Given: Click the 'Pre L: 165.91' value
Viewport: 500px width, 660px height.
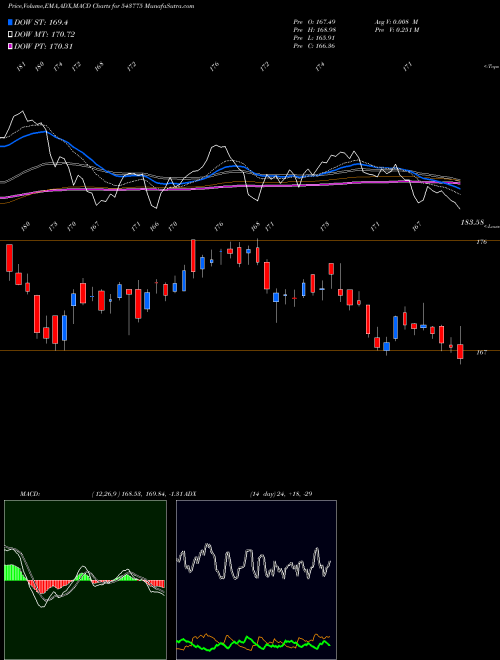Looking at the screenshot, I should (x=314, y=38).
